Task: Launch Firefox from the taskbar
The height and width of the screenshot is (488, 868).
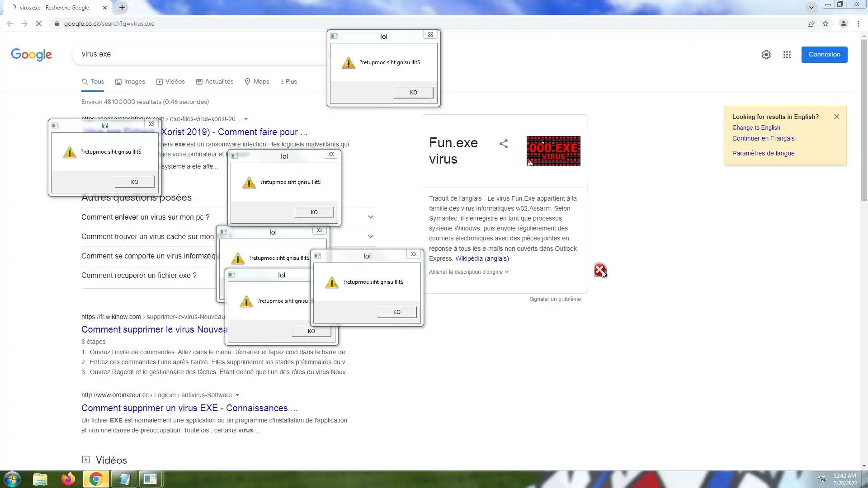Action: [x=68, y=479]
